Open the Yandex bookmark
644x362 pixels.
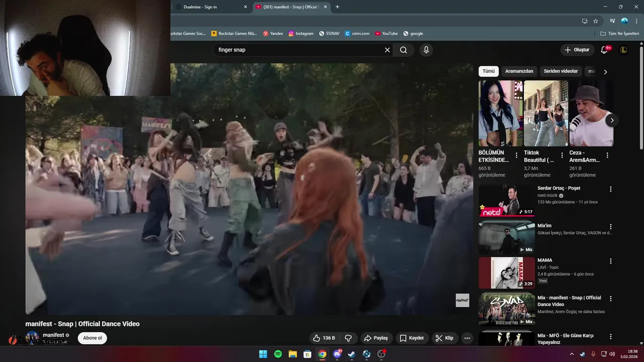pyautogui.click(x=273, y=34)
